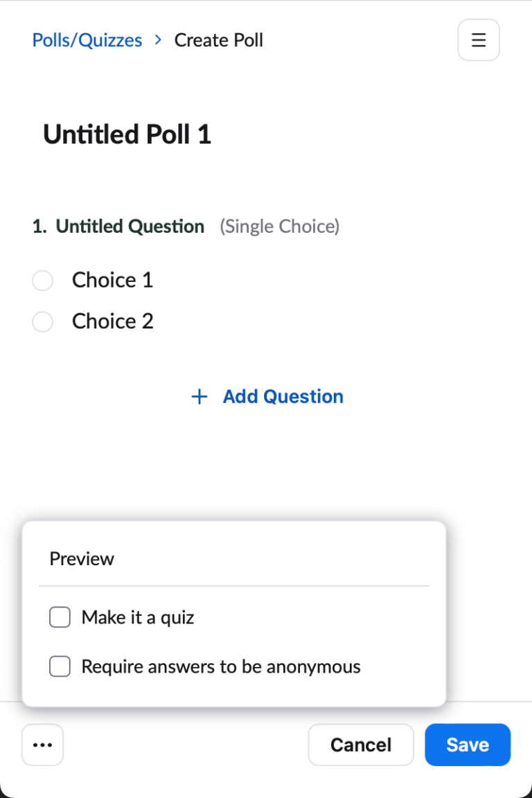Viewport: 532px width, 798px height.
Task: Click Untitled Poll 1 title to rename it
Action: (127, 134)
